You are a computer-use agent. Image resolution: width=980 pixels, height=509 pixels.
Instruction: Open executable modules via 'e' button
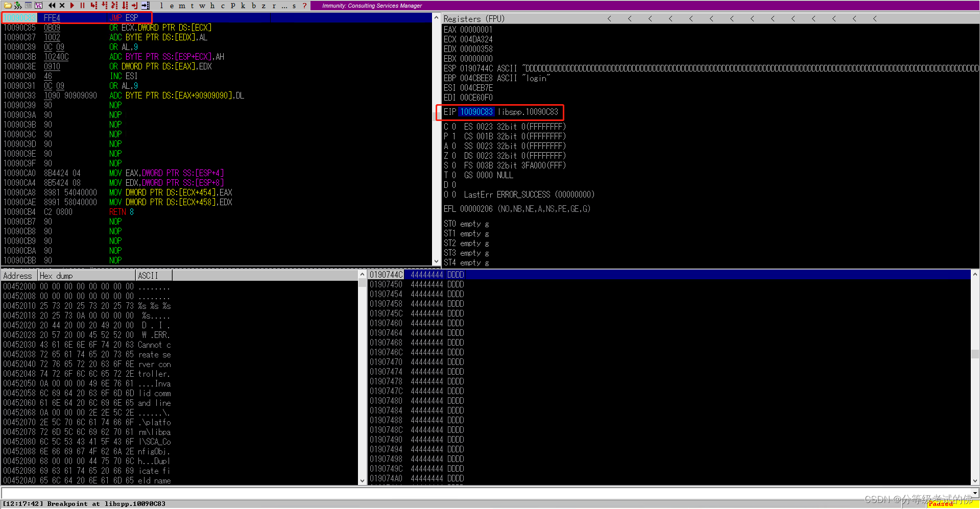click(172, 6)
